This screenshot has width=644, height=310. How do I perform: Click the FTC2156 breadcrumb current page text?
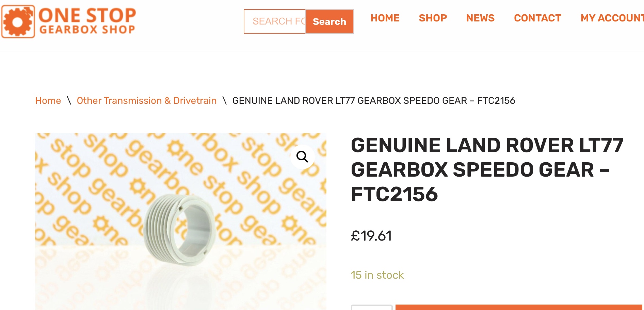(374, 101)
